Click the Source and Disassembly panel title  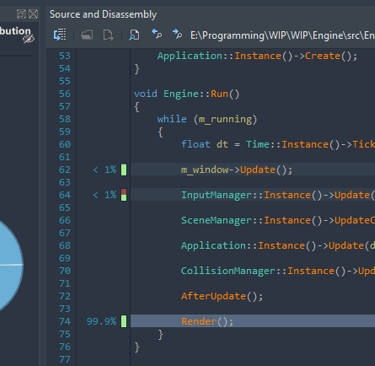point(103,14)
